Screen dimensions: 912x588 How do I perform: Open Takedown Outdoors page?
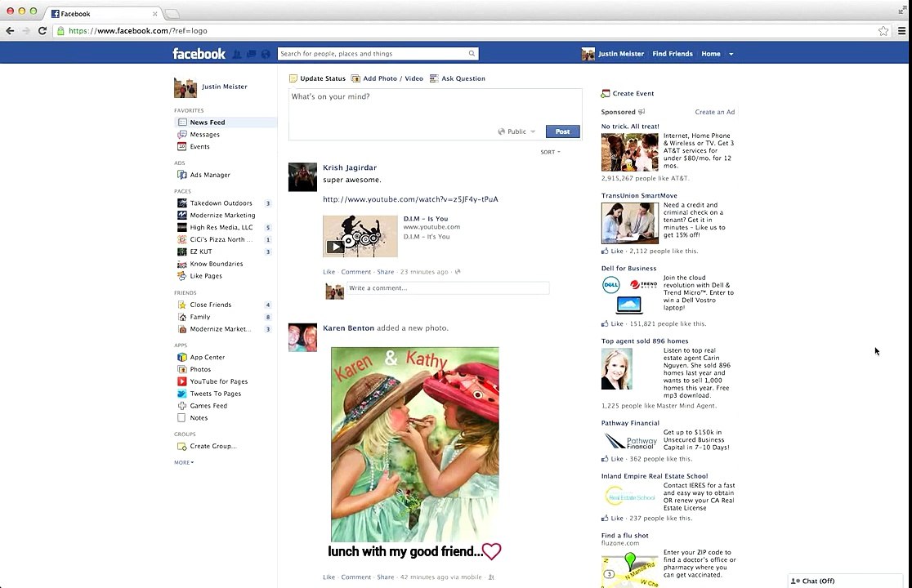coord(221,203)
